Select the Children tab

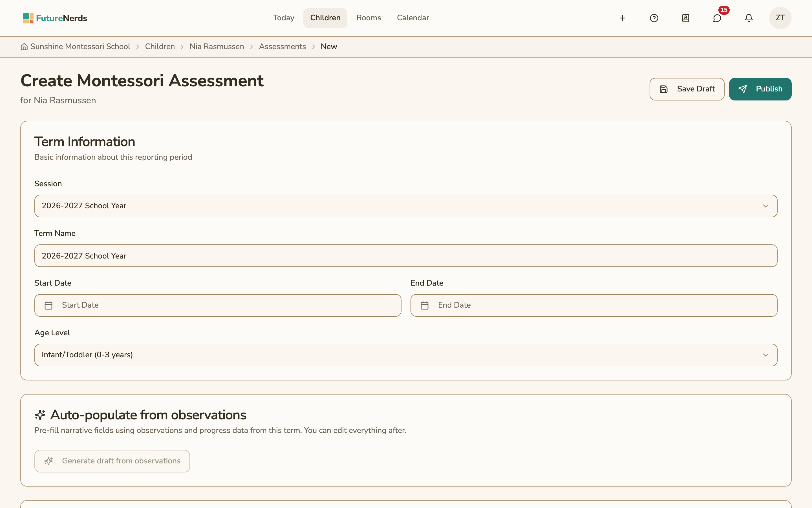(x=325, y=18)
